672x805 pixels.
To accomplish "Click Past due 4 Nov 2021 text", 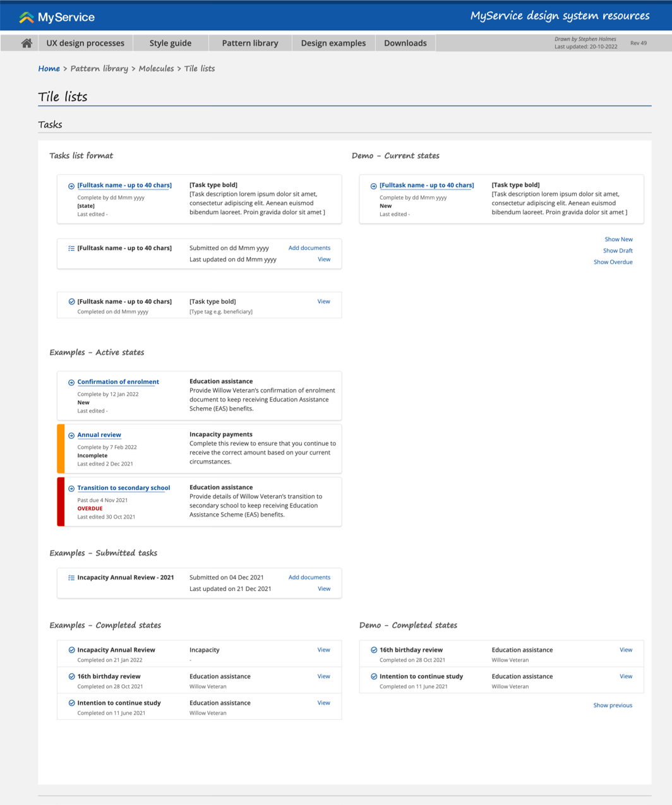I will click(102, 500).
